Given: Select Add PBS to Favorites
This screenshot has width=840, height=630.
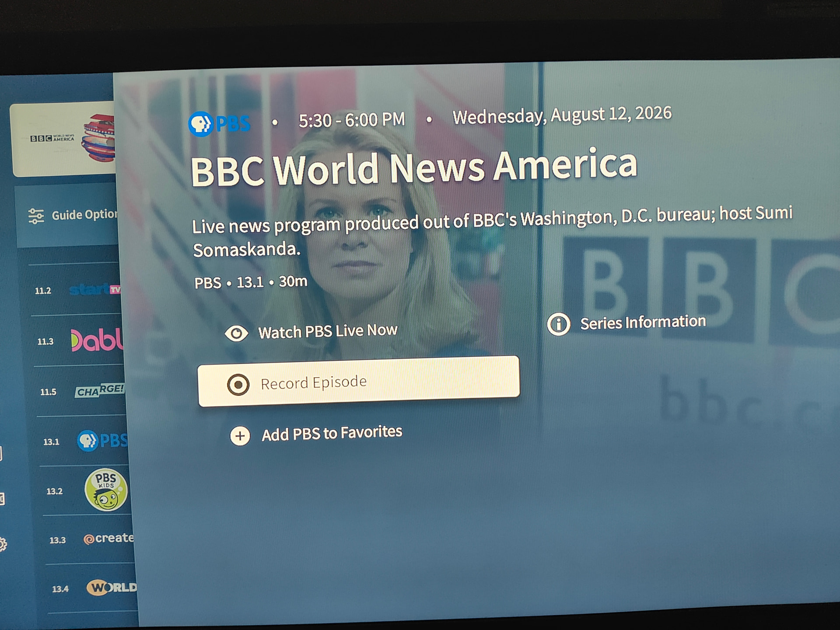Looking at the screenshot, I should [316, 434].
